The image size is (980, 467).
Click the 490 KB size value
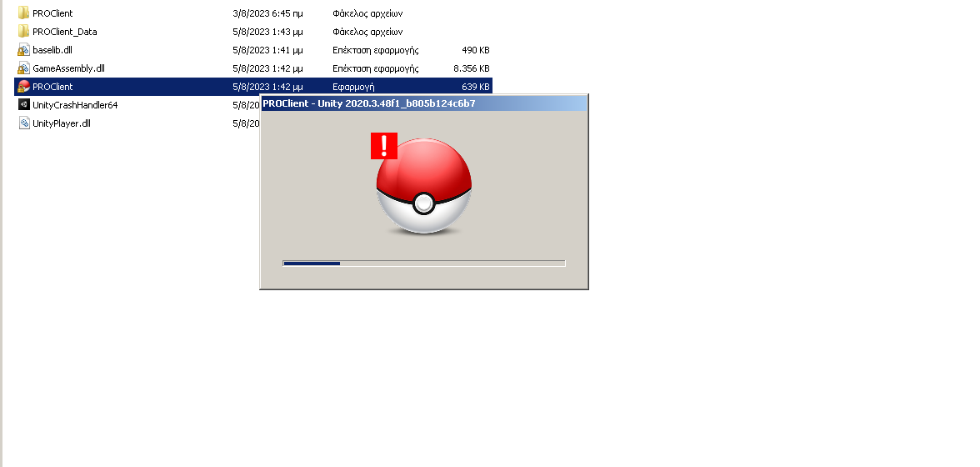pyautogui.click(x=476, y=50)
